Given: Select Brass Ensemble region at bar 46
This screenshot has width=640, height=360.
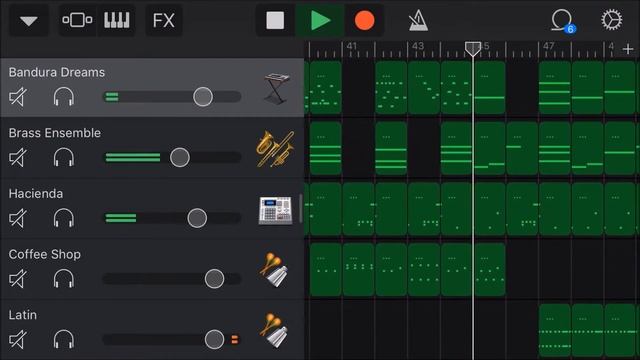Looking at the screenshot, I should pyautogui.click(x=522, y=149).
